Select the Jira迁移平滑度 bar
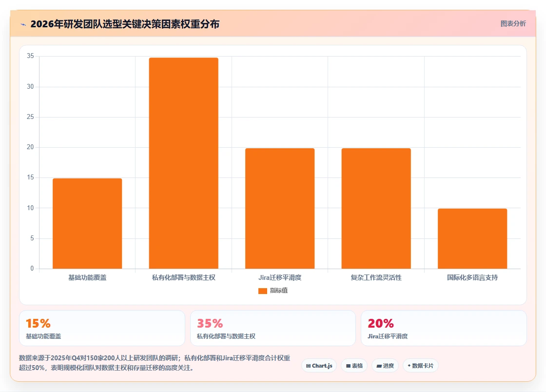Image resolution: width=546 pixels, height=392 pixels. (x=280, y=209)
